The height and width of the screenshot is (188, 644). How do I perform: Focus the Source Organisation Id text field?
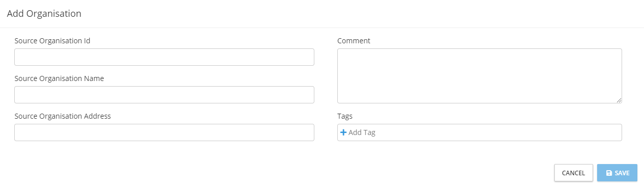point(164,57)
